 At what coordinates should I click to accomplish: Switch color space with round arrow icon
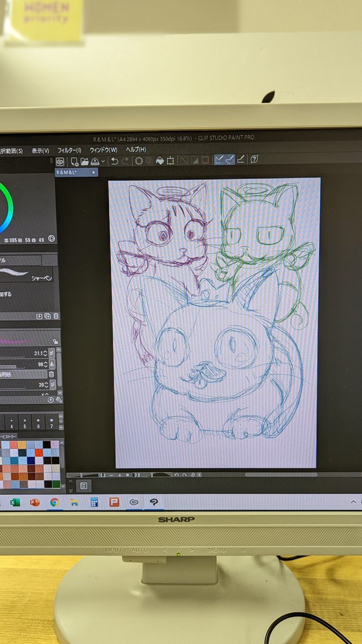coord(51,239)
